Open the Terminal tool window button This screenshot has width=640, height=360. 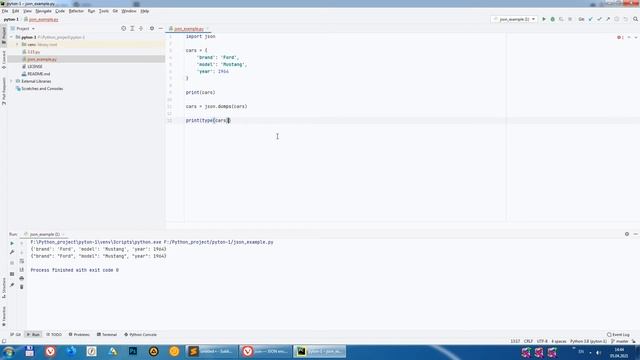click(107, 335)
